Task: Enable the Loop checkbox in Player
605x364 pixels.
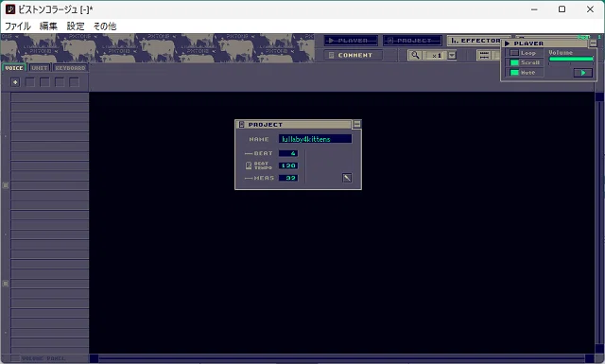Action: [514, 53]
